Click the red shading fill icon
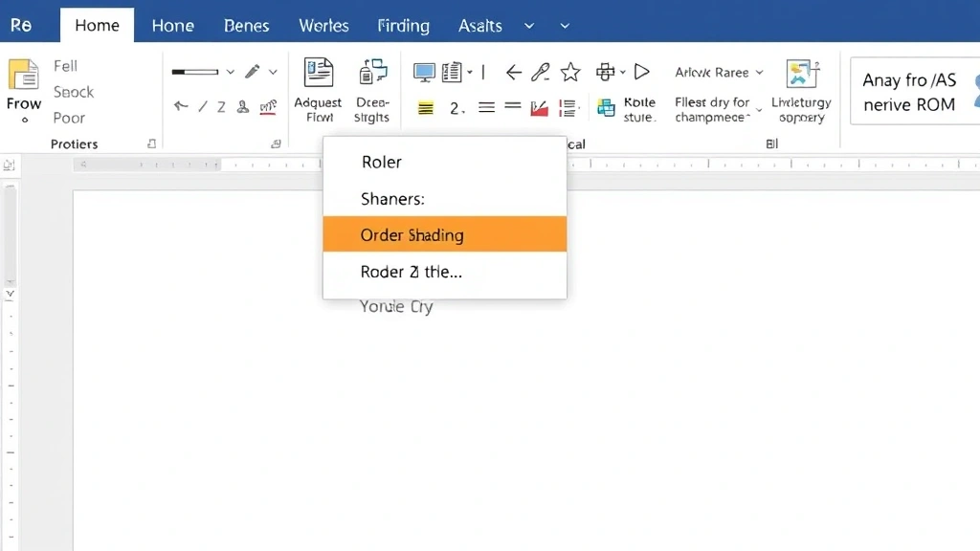Viewport: 980px width, 551px height. 539,108
